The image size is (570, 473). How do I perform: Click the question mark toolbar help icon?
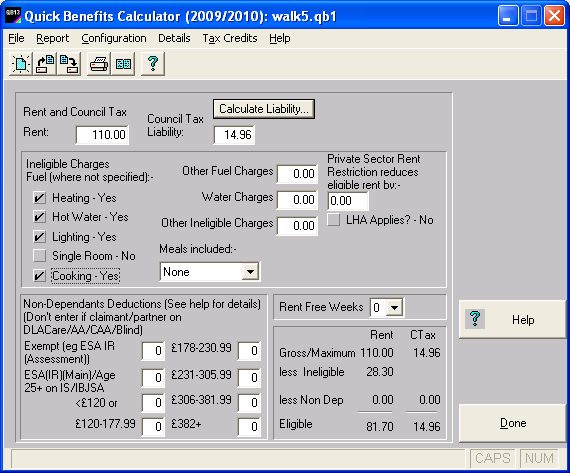pyautogui.click(x=153, y=64)
